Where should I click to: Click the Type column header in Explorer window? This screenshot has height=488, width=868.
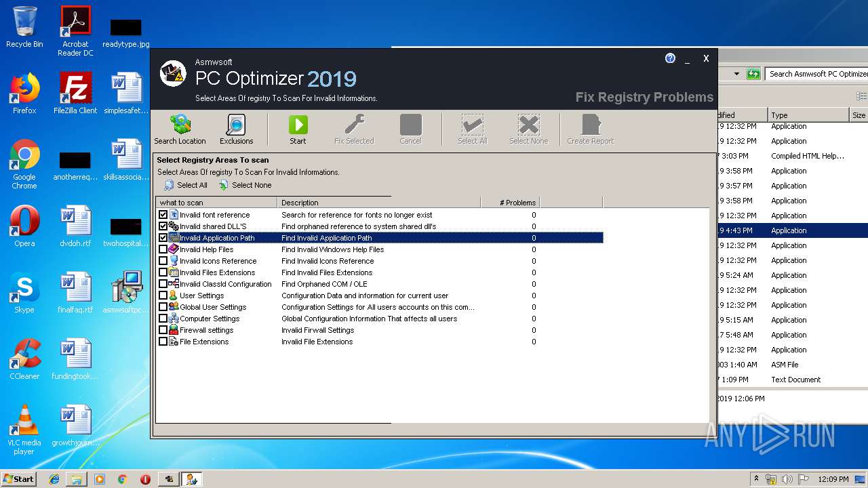point(808,115)
